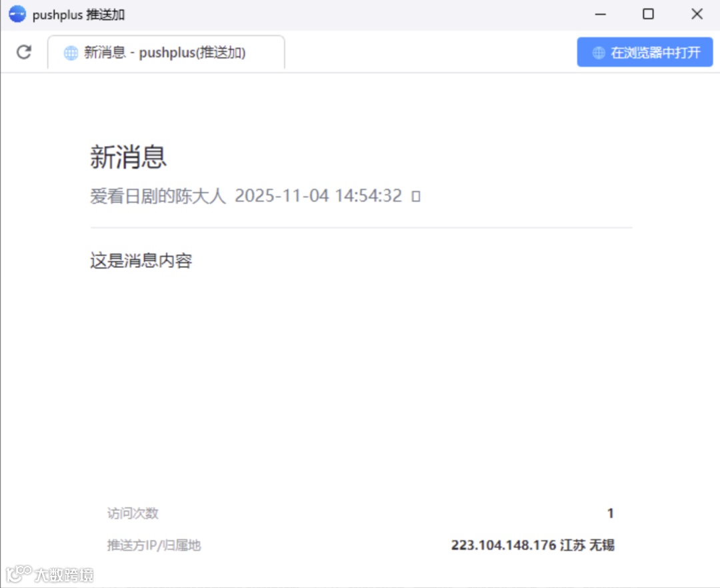Click the 访问次数 label
Image resolution: width=720 pixels, height=588 pixels.
(133, 513)
